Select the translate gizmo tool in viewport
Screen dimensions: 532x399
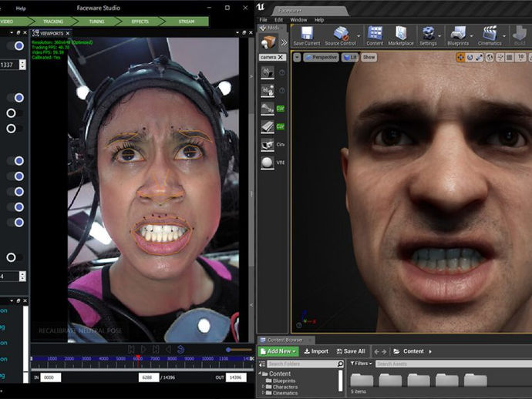click(460, 57)
